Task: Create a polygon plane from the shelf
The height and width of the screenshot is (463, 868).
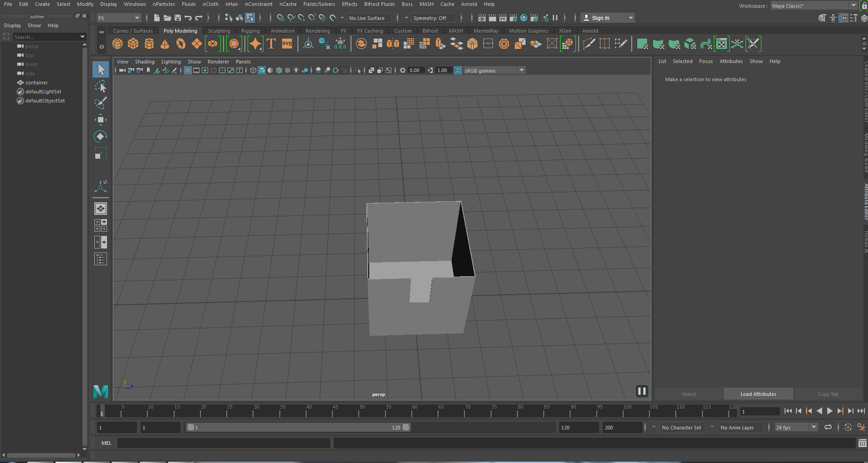Action: (197, 44)
